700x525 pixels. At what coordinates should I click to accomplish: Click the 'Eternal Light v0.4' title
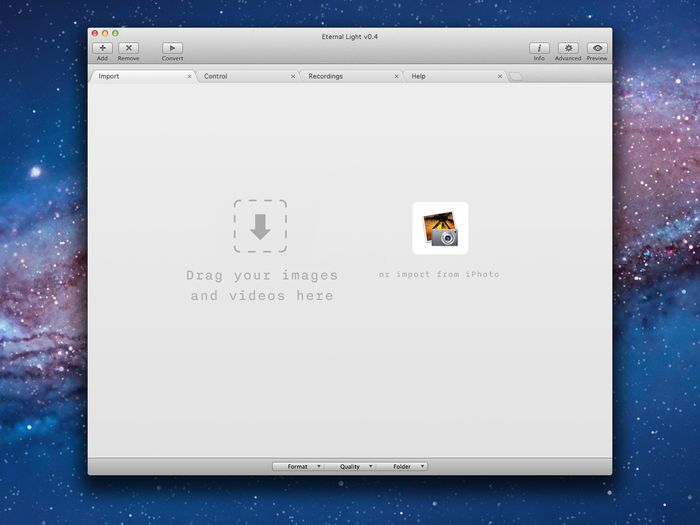350,37
